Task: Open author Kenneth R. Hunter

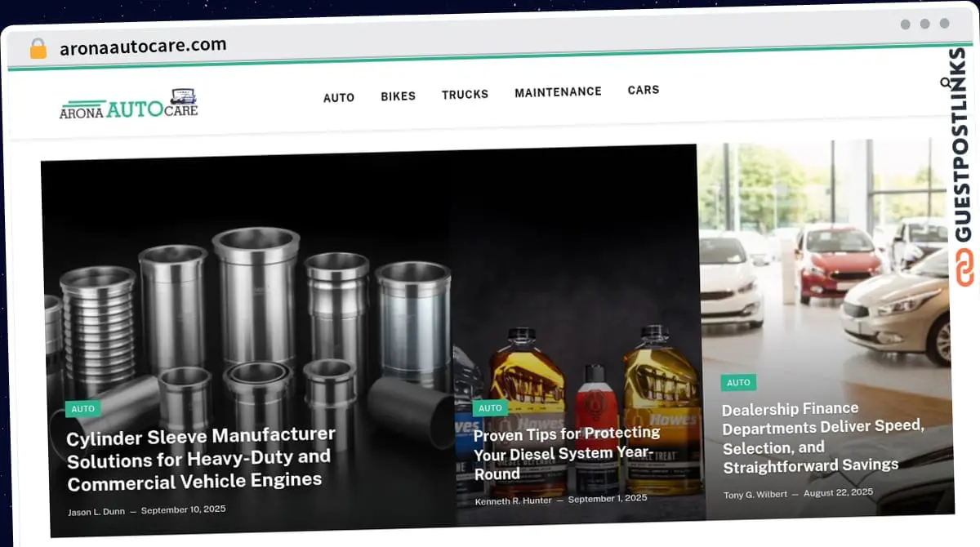Action: pos(513,500)
